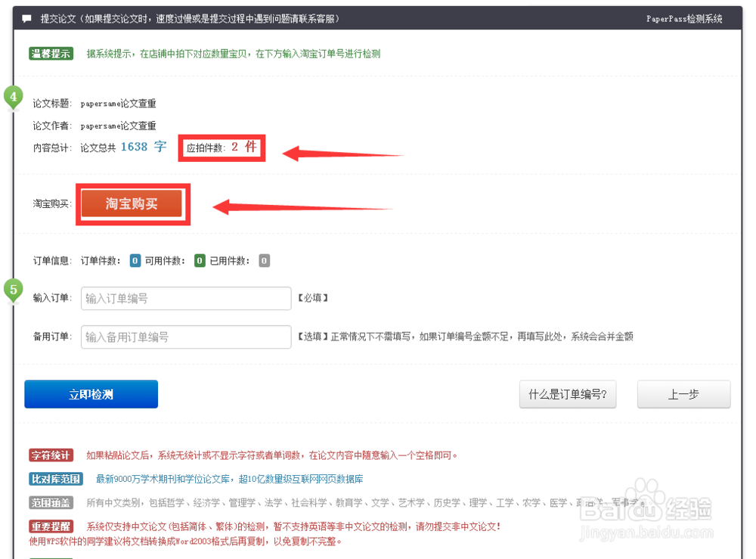Focus the 输入备用订单编号 input field

[x=186, y=337]
